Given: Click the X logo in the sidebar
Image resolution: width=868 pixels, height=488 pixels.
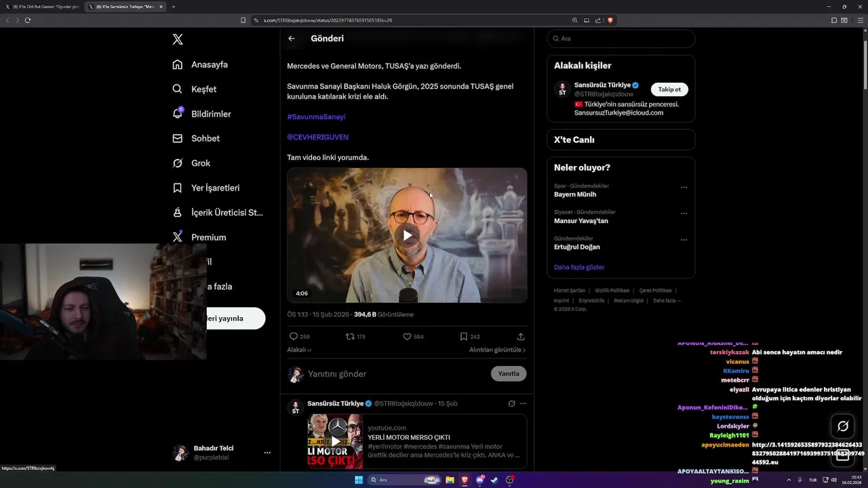Looking at the screenshot, I should [178, 39].
